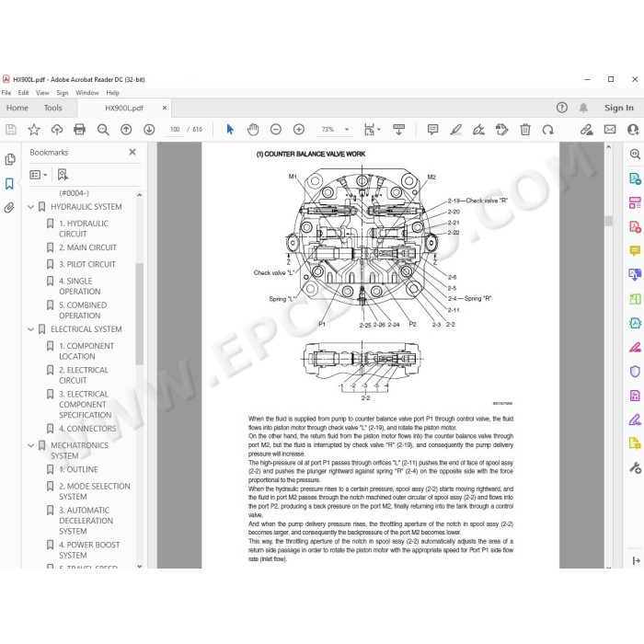Open the View menu
The width and height of the screenshot is (644, 644).
pyautogui.click(x=42, y=93)
